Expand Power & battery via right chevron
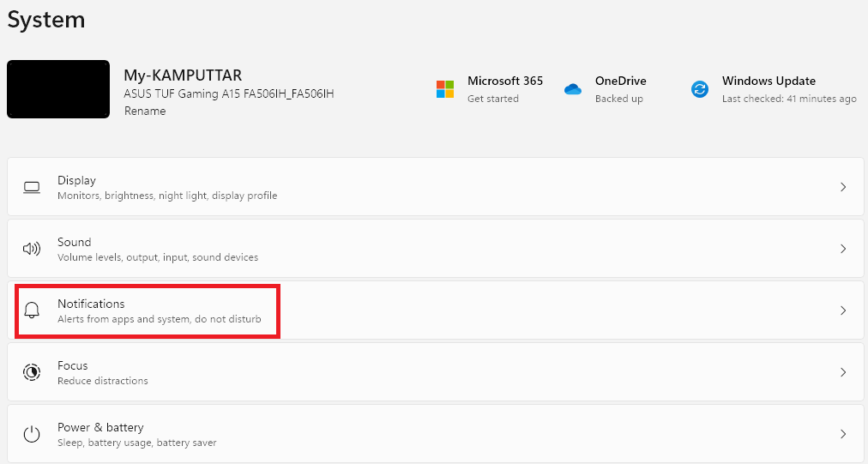Screen dimensions: 868x464 pos(843,434)
